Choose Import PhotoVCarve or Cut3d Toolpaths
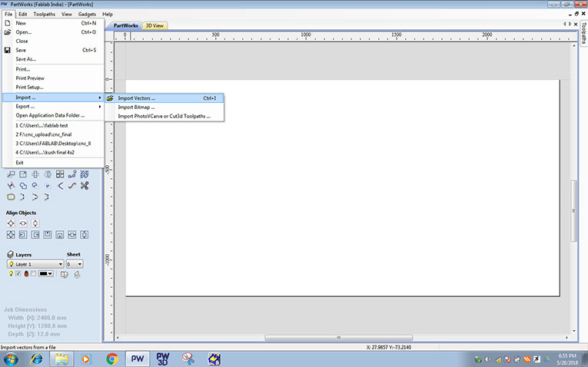 point(164,116)
